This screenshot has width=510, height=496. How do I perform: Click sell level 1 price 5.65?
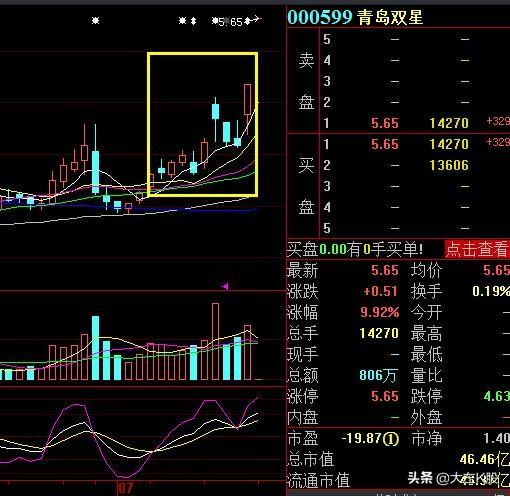(x=385, y=123)
